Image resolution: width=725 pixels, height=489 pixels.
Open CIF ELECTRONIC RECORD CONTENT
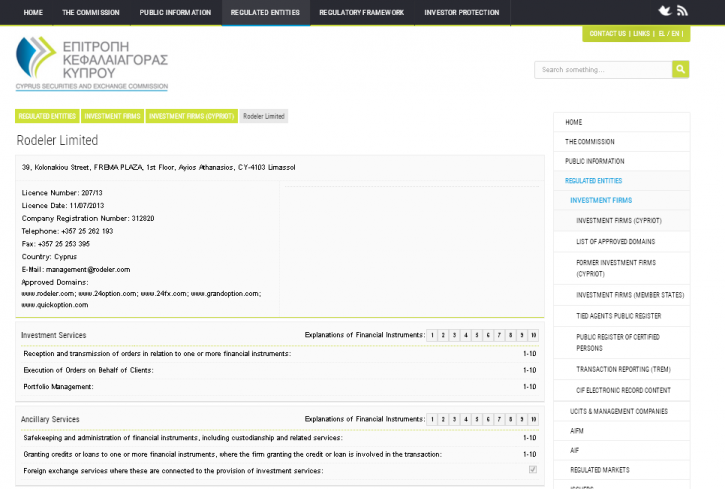[621, 390]
